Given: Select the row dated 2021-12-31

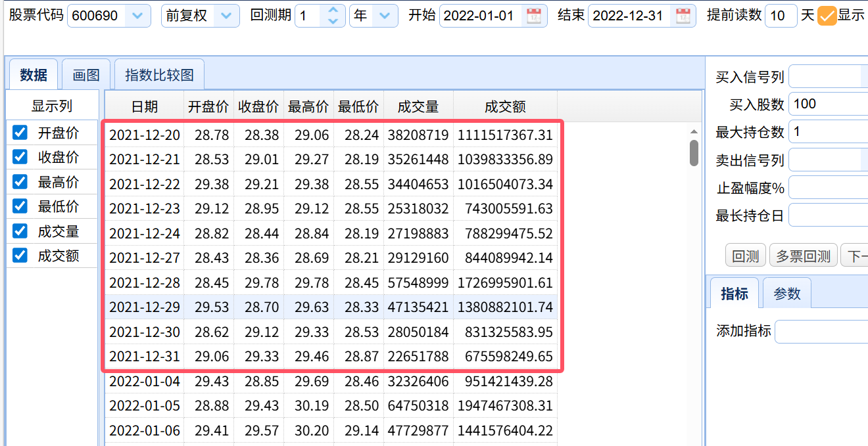Looking at the screenshot, I should click(331, 357).
